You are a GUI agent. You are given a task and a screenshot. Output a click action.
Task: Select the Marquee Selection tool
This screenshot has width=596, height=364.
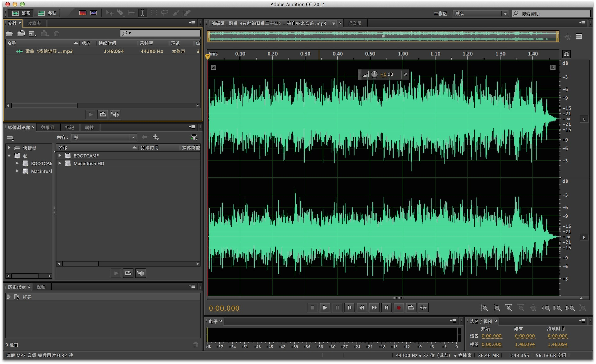pos(154,13)
